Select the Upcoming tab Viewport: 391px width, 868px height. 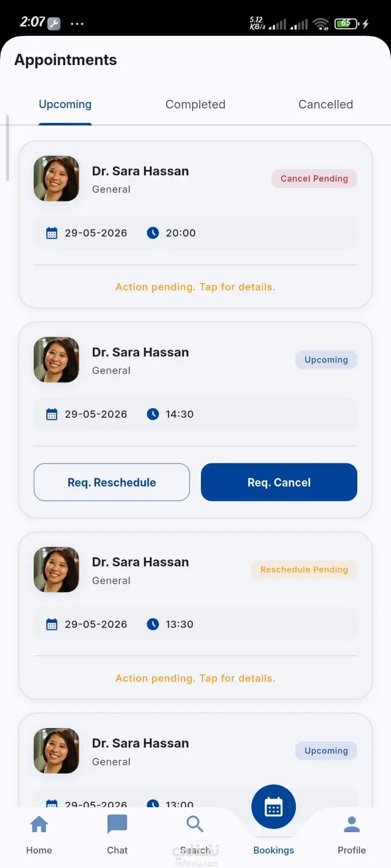click(65, 104)
